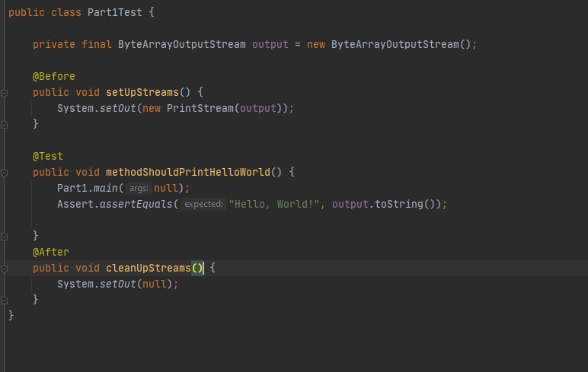Click the Part1.main call
This screenshot has height=372, width=588.
coord(88,188)
